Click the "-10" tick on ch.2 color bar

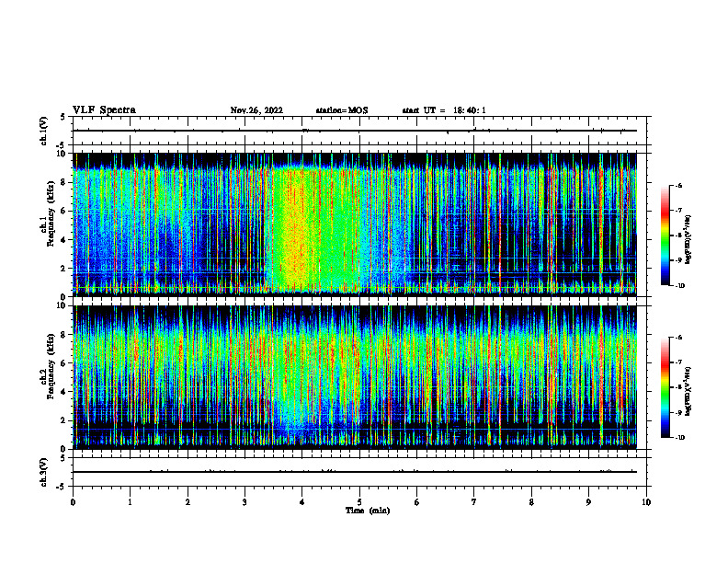[679, 438]
